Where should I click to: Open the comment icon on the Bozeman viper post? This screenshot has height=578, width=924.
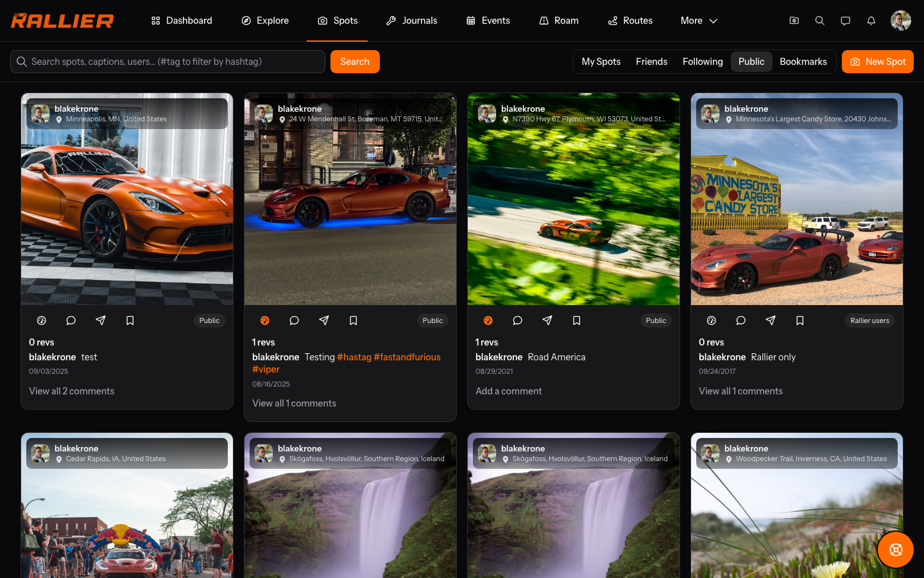[295, 320]
